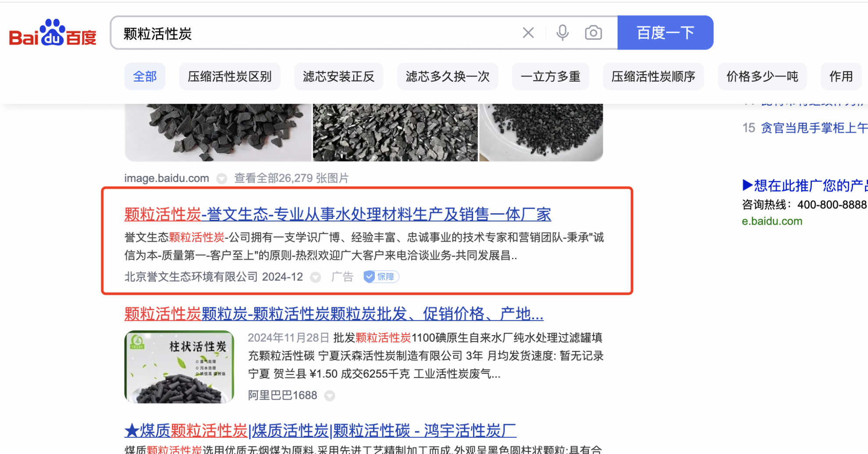View all 26,279 images link
This screenshot has height=454, width=868.
tap(292, 178)
